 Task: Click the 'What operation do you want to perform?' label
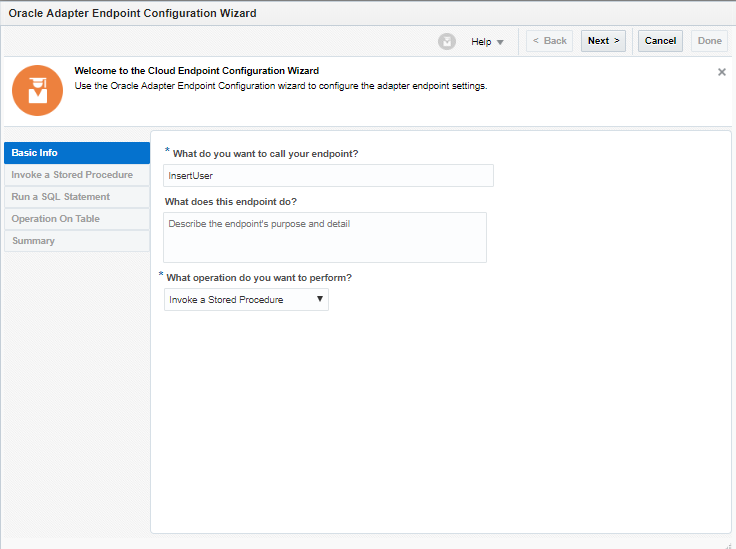pos(259,277)
